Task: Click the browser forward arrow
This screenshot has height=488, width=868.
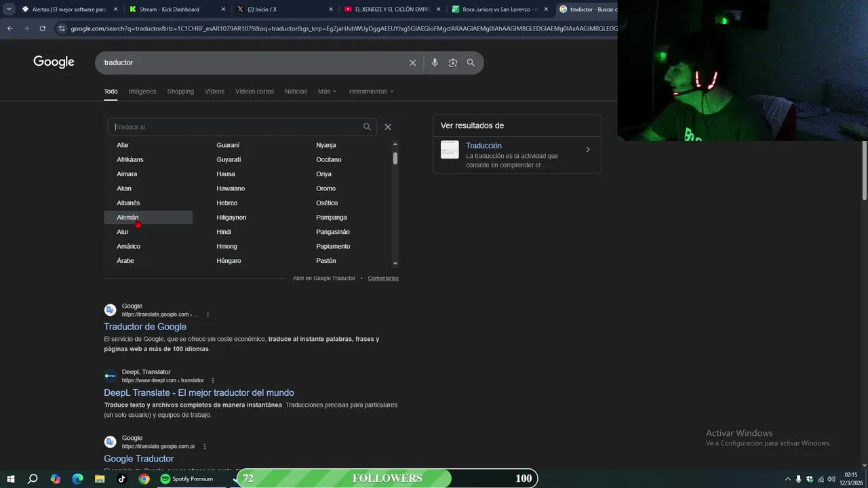Action: tap(26, 28)
